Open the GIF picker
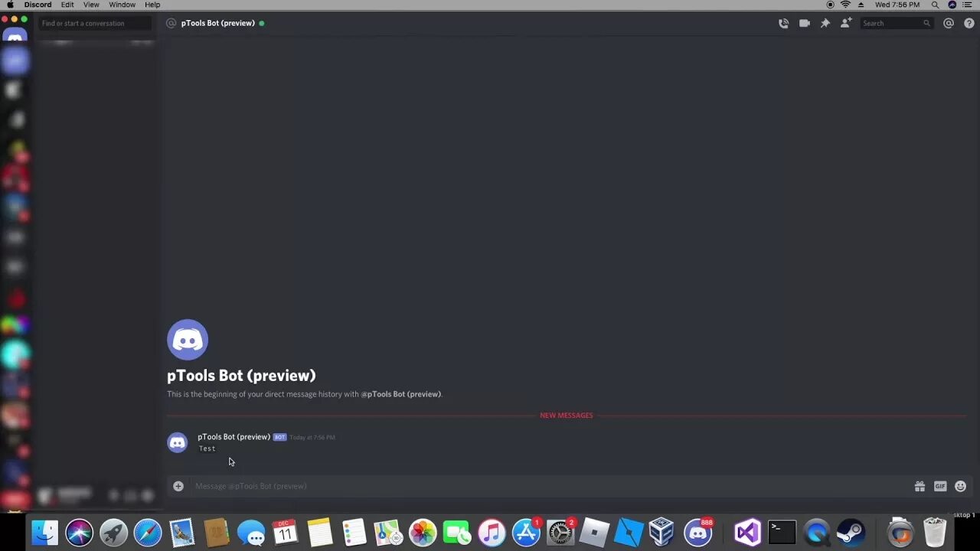 [x=940, y=486]
